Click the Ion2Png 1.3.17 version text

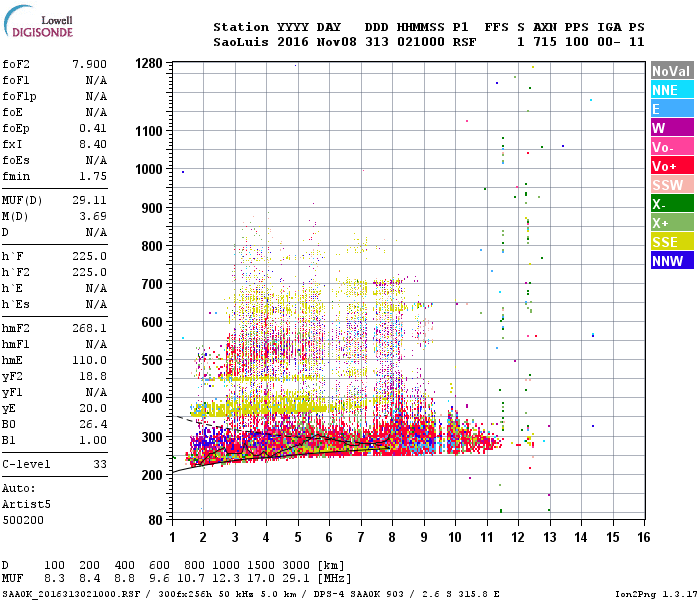coord(654,594)
